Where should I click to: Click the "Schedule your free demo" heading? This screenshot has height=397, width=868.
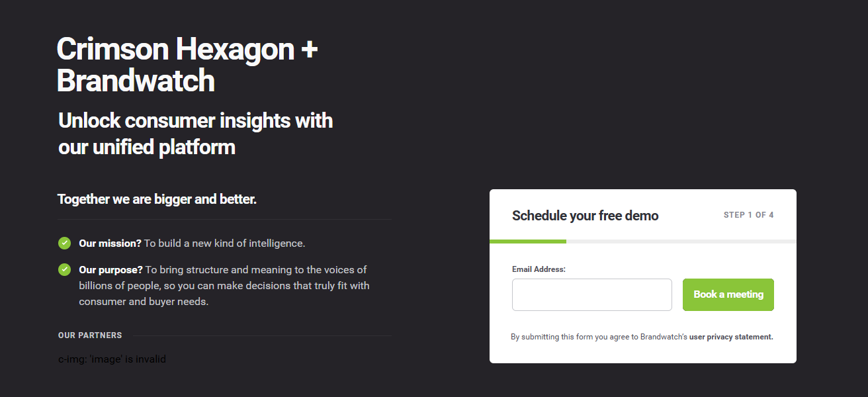[x=585, y=216]
